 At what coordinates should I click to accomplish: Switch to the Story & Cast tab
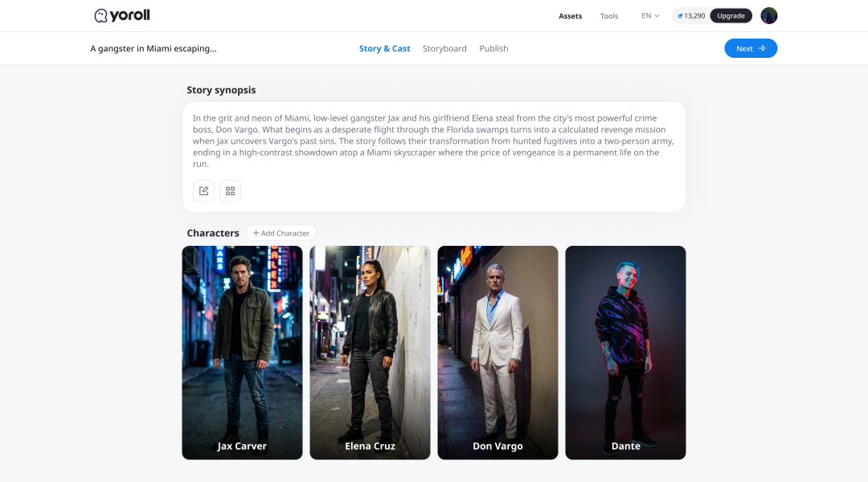pyautogui.click(x=385, y=49)
